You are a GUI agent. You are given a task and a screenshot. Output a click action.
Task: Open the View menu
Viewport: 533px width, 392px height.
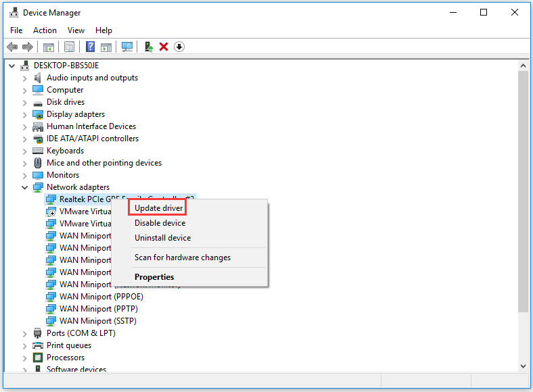click(x=76, y=30)
